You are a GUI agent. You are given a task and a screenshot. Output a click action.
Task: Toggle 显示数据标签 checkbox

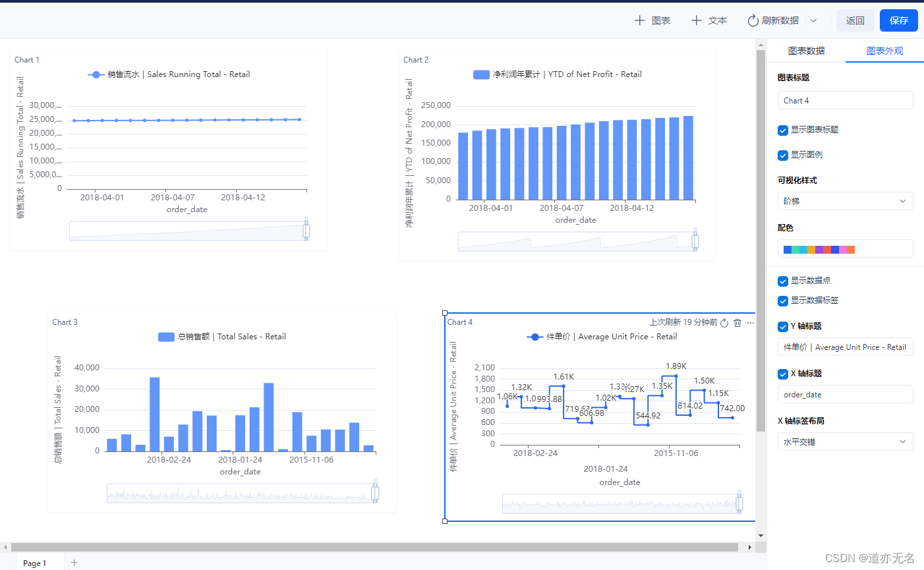[783, 300]
